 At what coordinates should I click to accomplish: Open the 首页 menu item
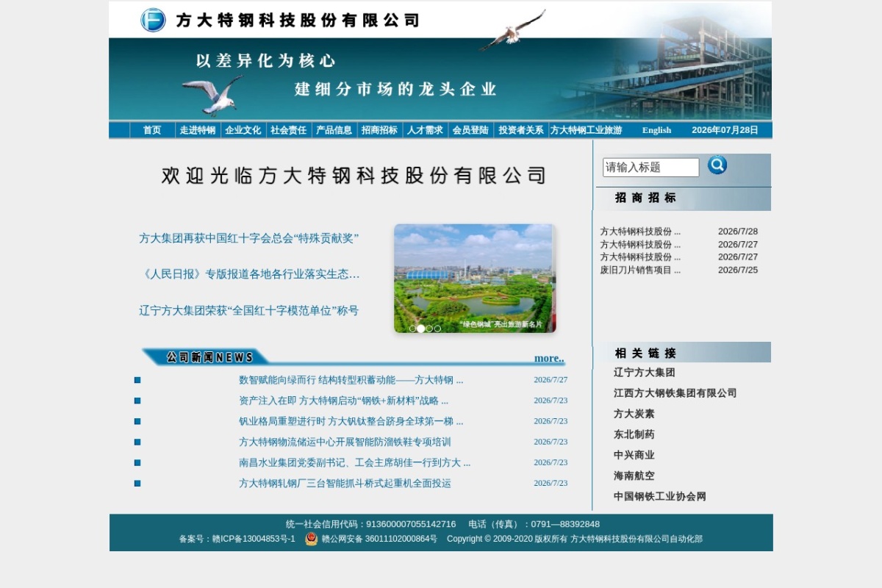[x=152, y=130]
